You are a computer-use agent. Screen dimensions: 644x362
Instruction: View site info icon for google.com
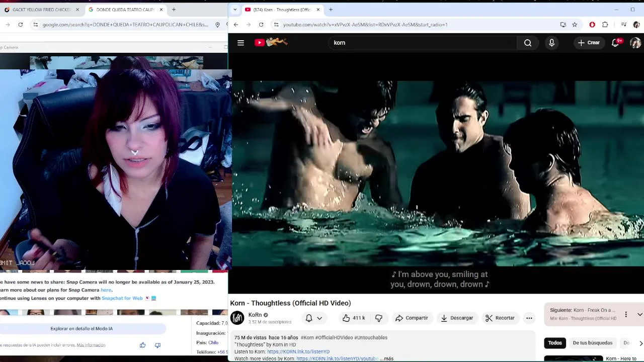35,25
